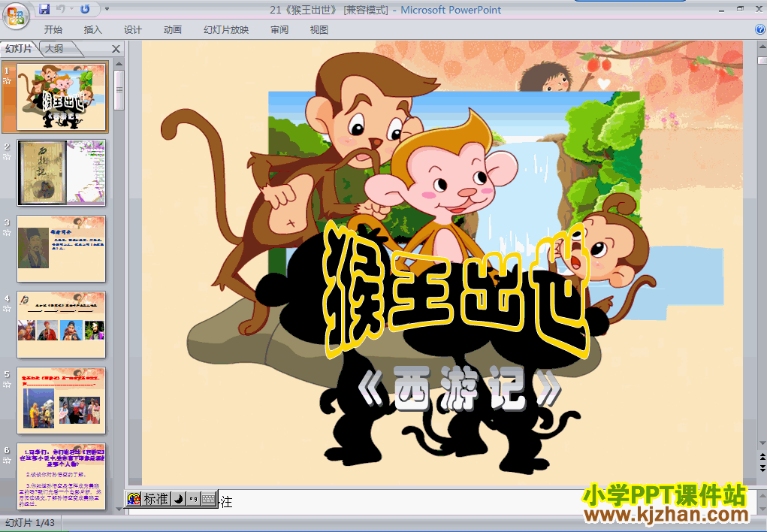The height and width of the screenshot is (532, 767).
Task: Select slide 5 thumbnail with two photos
Action: click(x=61, y=401)
